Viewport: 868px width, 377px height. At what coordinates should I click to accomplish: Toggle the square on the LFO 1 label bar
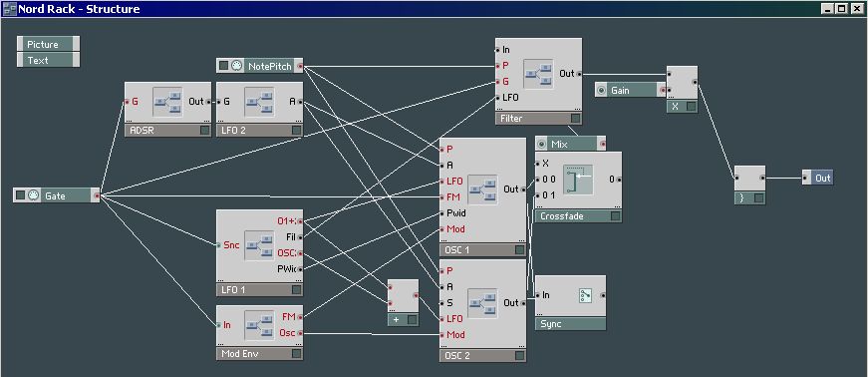(x=297, y=289)
